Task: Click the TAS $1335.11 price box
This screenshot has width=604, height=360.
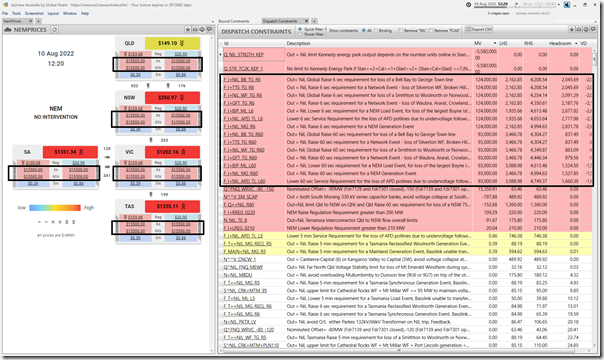Action: tap(172, 206)
